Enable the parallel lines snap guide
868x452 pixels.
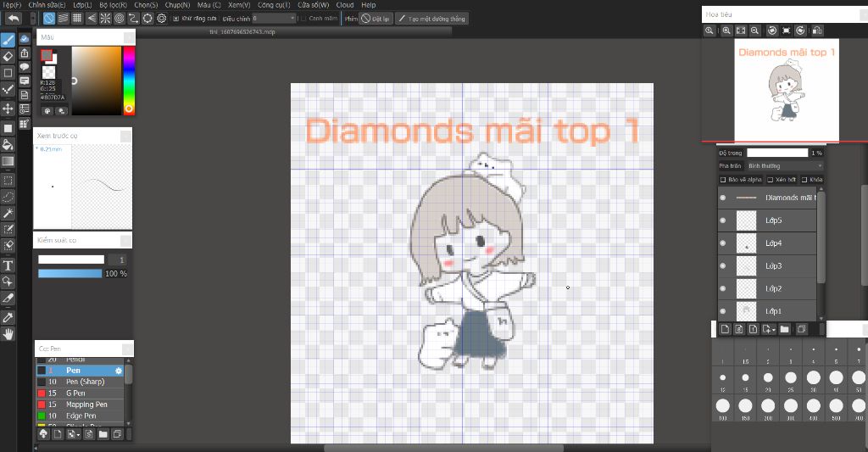tap(63, 19)
